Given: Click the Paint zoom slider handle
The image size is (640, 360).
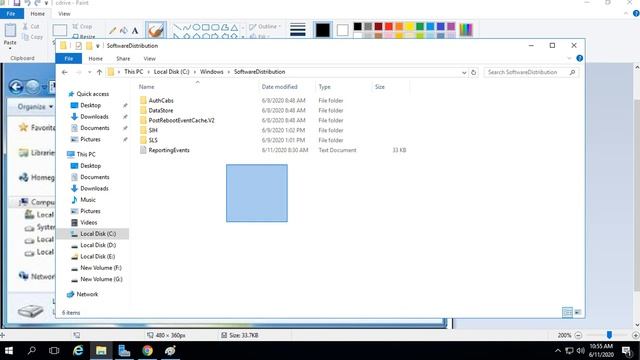Looking at the screenshot, I should pyautogui.click(x=609, y=335).
